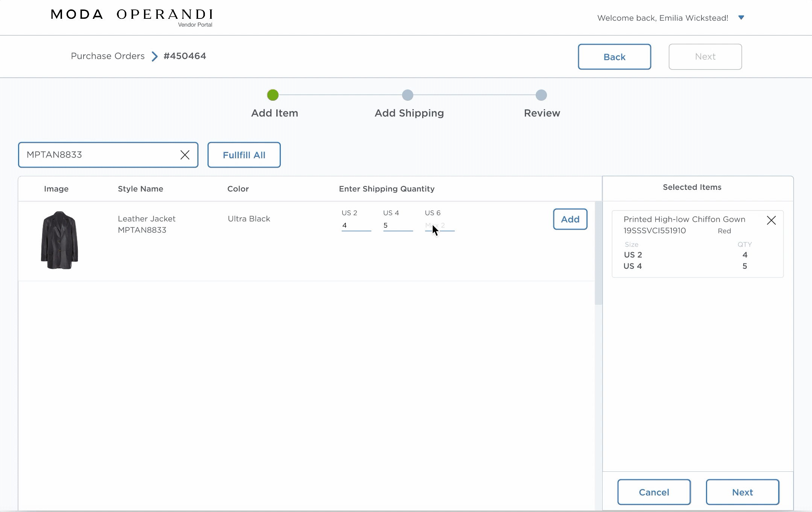Go to the Add Item step circle
812x512 pixels.
click(273, 95)
